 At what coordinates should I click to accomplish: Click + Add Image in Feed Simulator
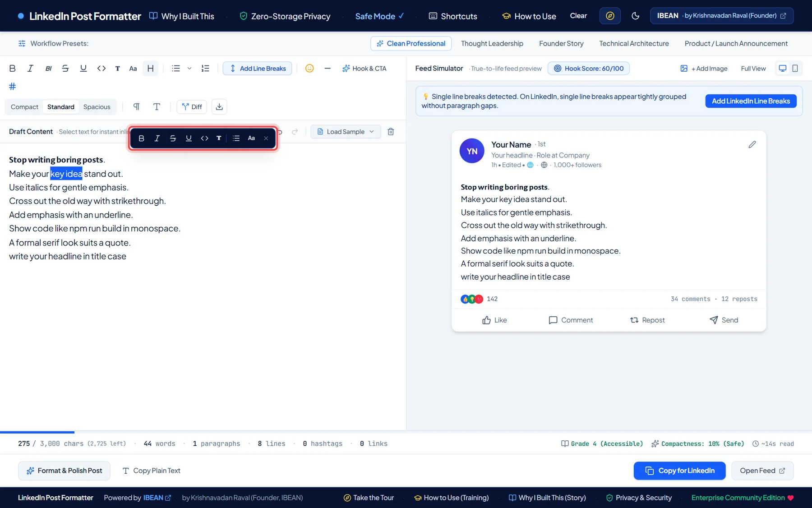(x=704, y=69)
